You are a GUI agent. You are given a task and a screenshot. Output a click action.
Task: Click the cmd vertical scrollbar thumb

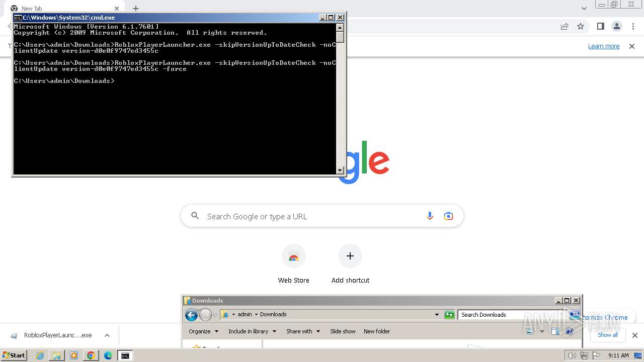[340, 37]
